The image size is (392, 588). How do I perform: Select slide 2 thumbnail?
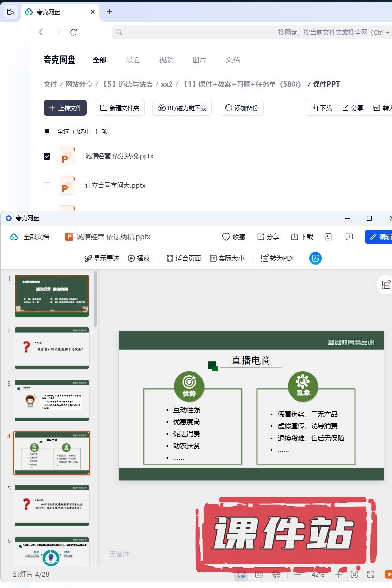51,348
